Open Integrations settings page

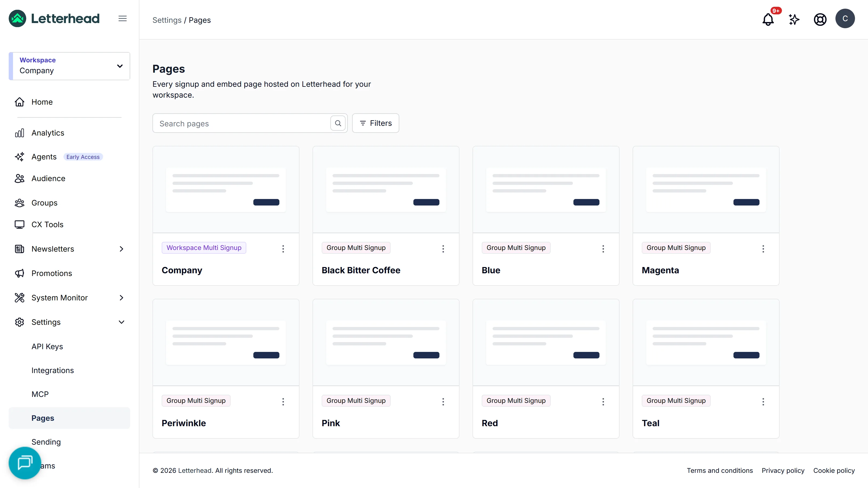pyautogui.click(x=53, y=370)
